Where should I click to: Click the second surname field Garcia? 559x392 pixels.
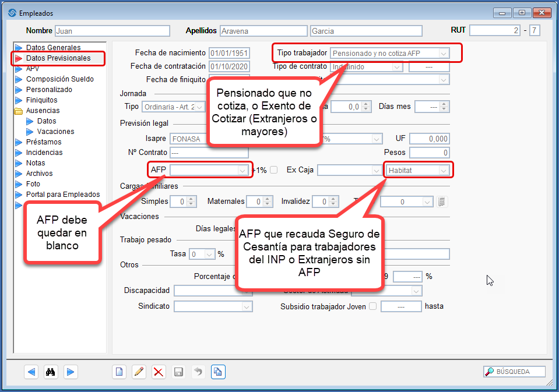[366, 31]
